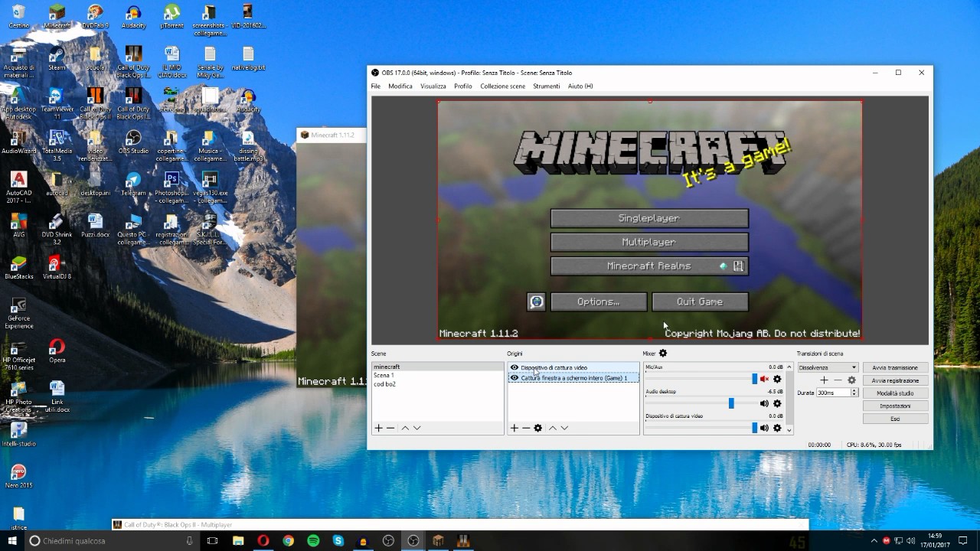Add a scene transition with the plus icon
This screenshot has width=980, height=551.
point(824,380)
